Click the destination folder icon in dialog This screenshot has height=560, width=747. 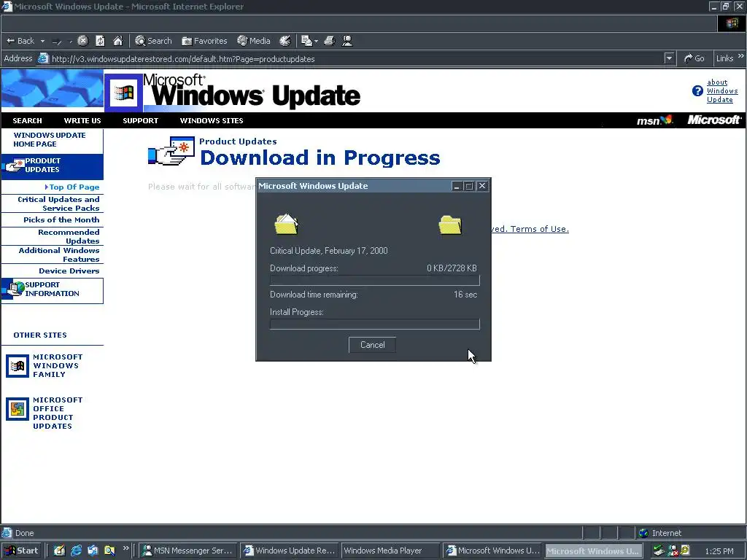pos(450,225)
